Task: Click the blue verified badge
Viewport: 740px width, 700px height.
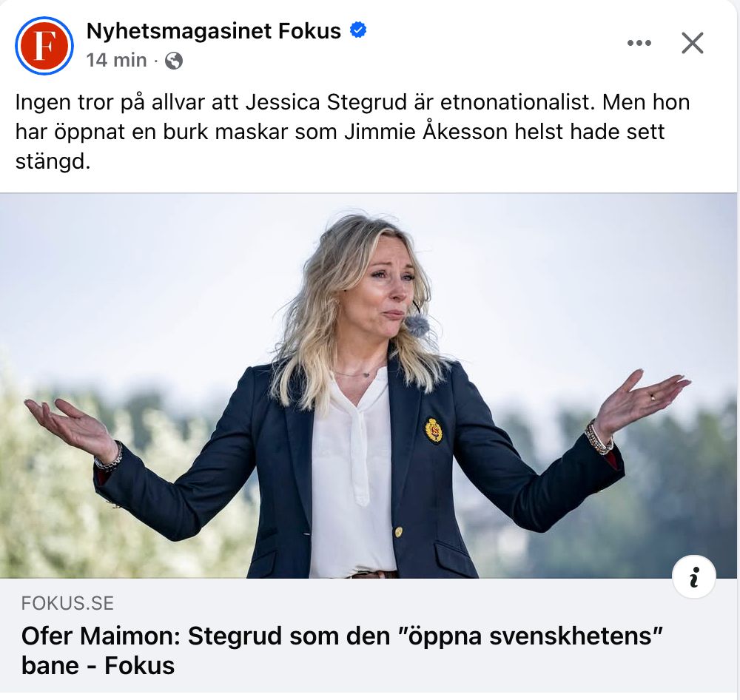Action: (358, 30)
